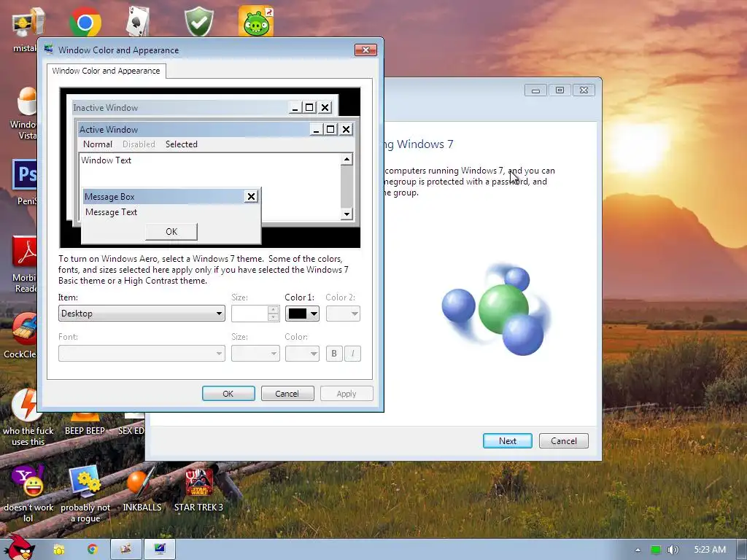Open the green shield checkmark desktop icon
This screenshot has height=560, width=747.
(198, 21)
